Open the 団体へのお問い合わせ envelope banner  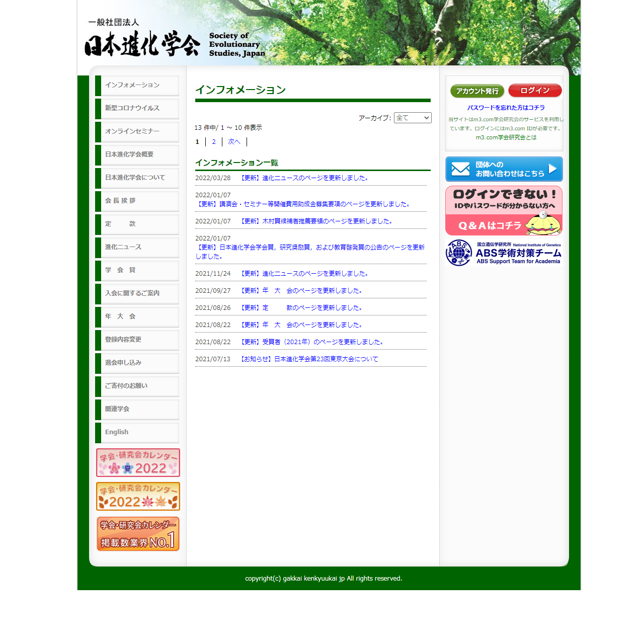[504, 169]
